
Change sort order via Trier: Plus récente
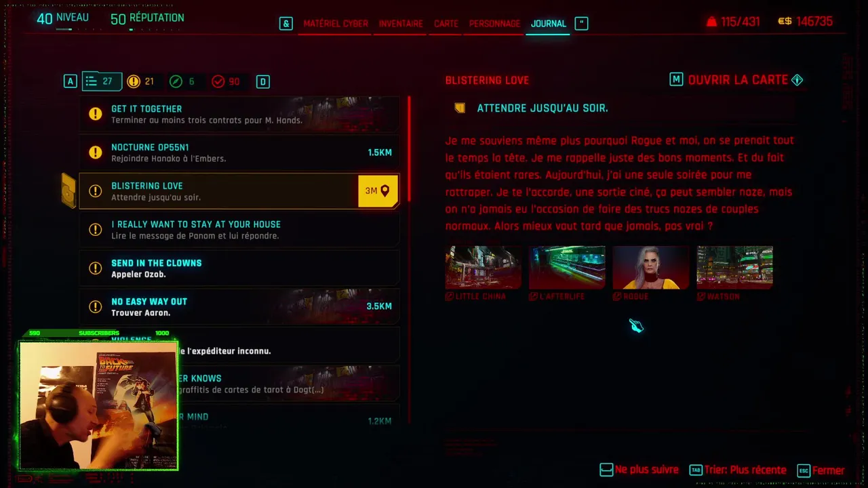pos(738,470)
